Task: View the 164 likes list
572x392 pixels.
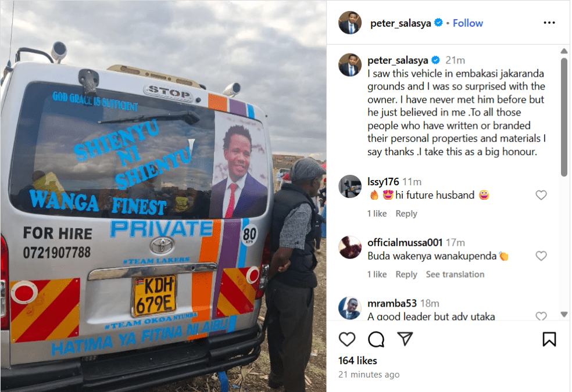Action: click(357, 361)
